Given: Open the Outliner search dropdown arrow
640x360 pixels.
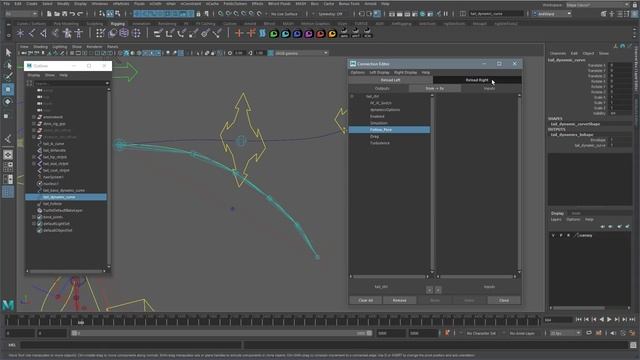Looking at the screenshot, I should [x=107, y=83].
